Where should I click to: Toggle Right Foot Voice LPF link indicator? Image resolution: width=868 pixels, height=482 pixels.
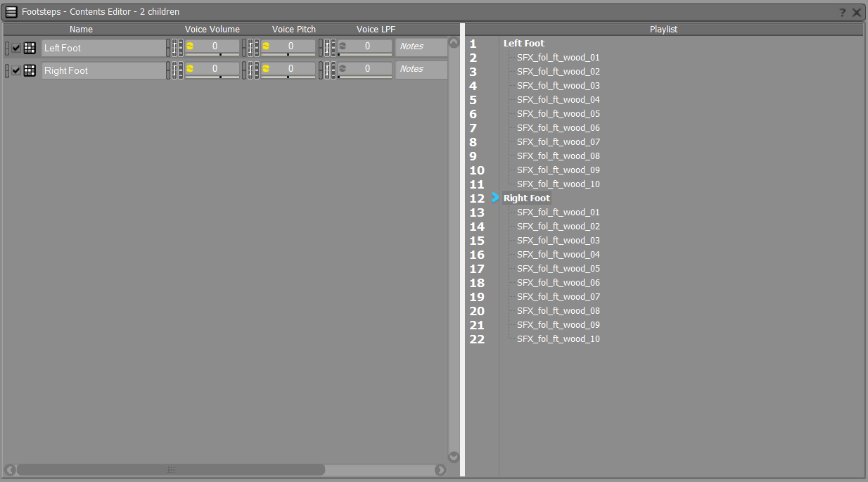321,70
